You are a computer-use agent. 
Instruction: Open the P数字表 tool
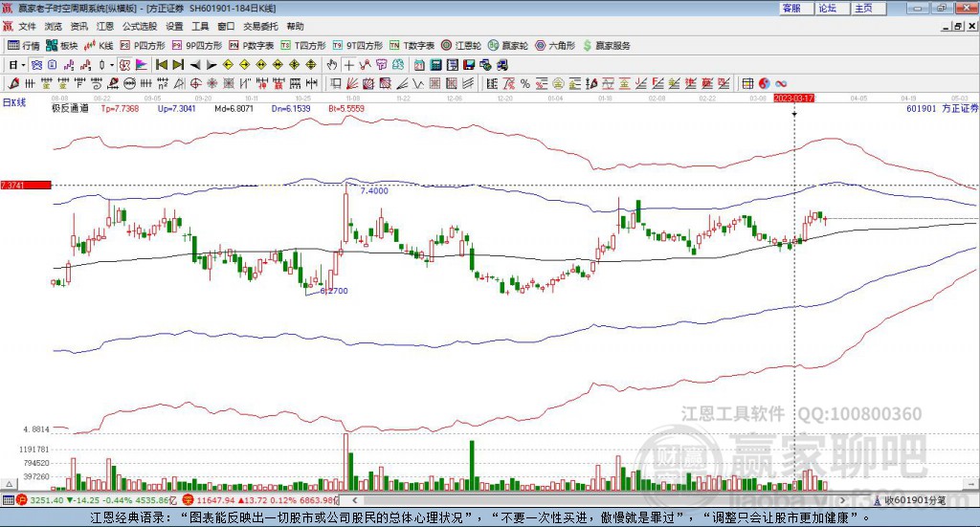tap(252, 46)
